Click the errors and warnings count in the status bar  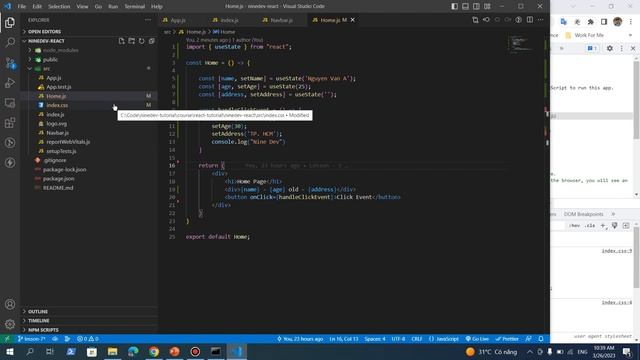[x=88, y=339]
